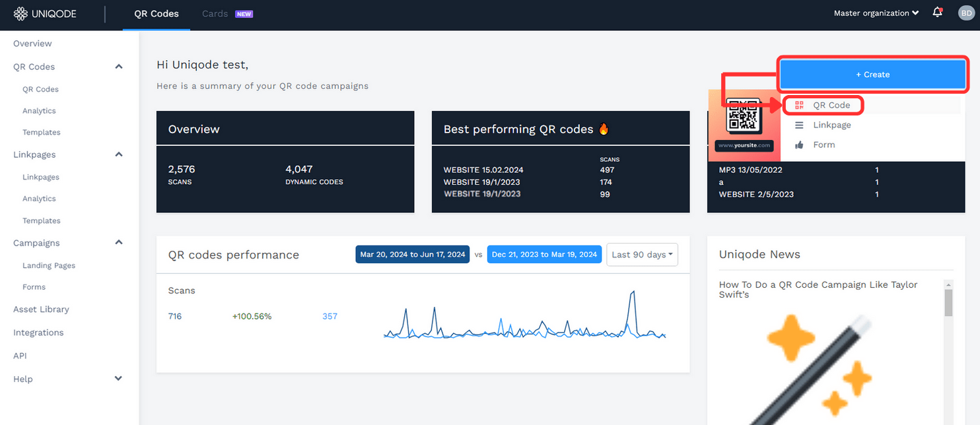Open the Last 90 days dropdown
The width and height of the screenshot is (980, 425).
coord(642,255)
